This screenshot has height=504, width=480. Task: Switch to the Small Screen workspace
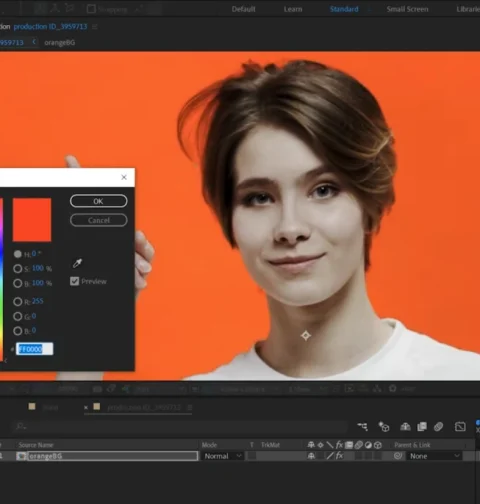click(407, 9)
